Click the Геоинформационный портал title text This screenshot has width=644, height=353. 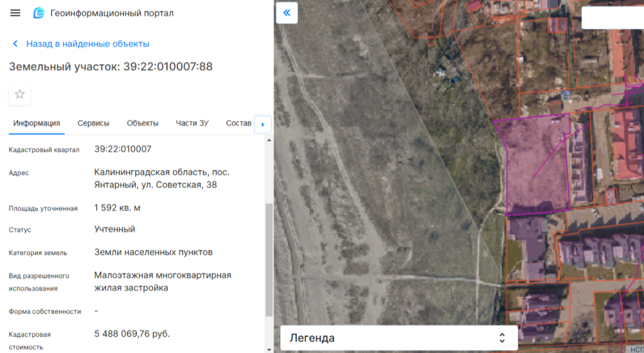pos(112,13)
